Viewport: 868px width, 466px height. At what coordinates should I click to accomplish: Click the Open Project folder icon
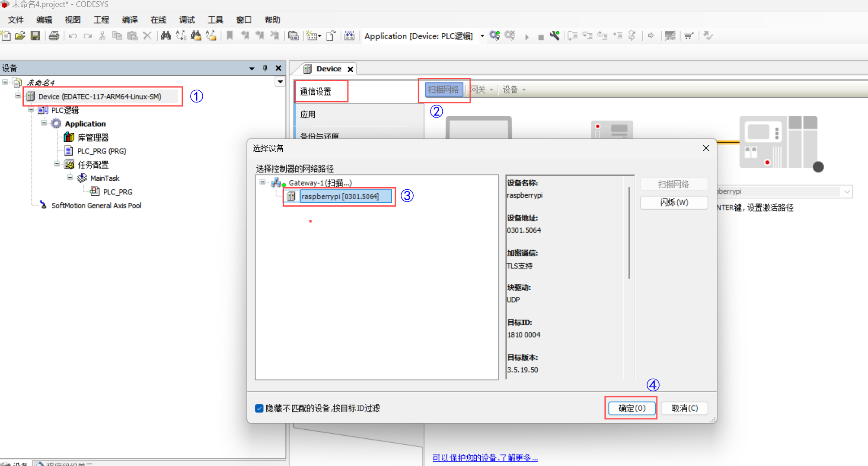[x=20, y=36]
